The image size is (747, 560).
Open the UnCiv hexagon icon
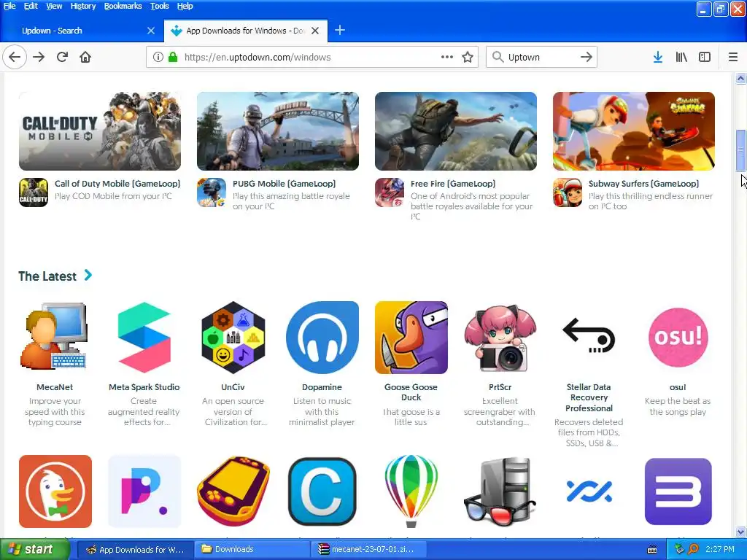233,337
